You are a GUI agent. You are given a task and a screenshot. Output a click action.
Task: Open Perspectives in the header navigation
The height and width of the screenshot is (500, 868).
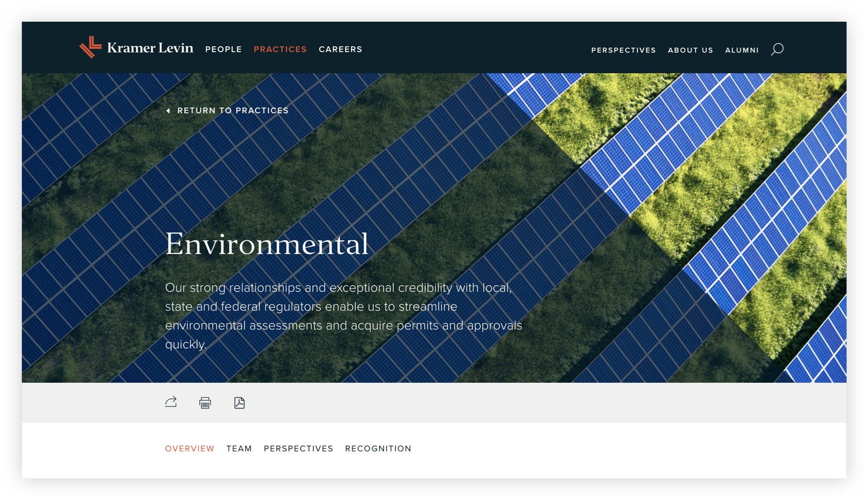click(x=623, y=50)
